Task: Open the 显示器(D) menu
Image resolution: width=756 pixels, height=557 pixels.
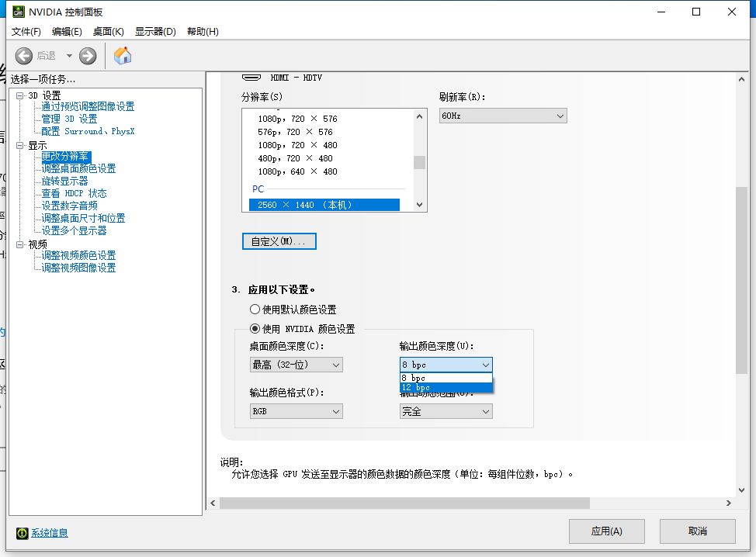Action: 155,31
